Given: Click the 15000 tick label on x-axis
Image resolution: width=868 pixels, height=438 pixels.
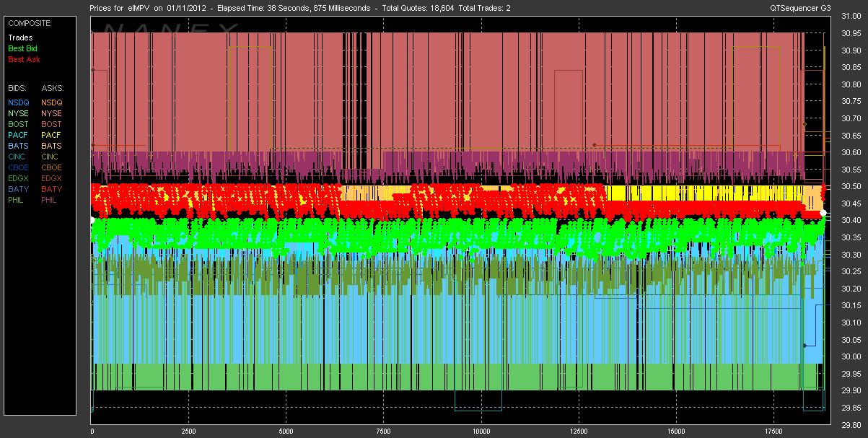Looking at the screenshot, I should pyautogui.click(x=675, y=432).
